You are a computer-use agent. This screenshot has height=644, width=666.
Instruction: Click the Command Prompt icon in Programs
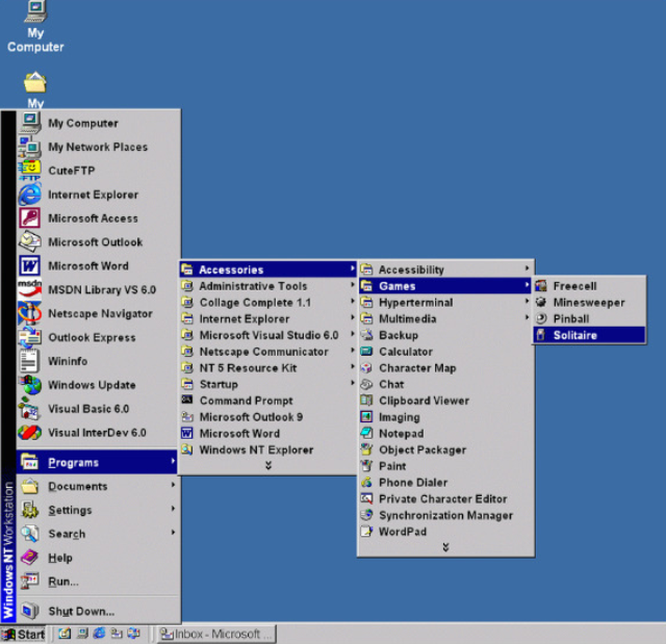(x=187, y=400)
